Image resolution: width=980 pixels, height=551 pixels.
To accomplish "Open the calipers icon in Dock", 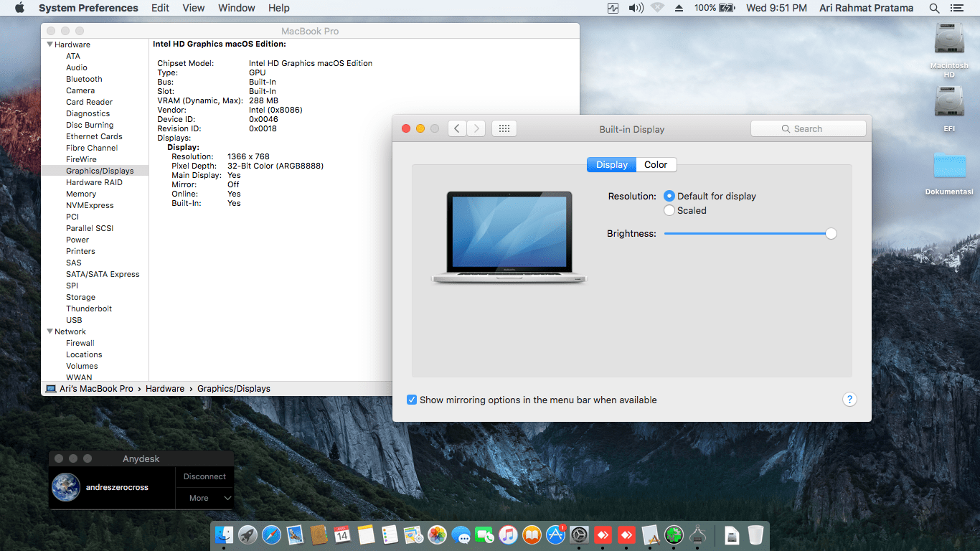I will [x=697, y=534].
